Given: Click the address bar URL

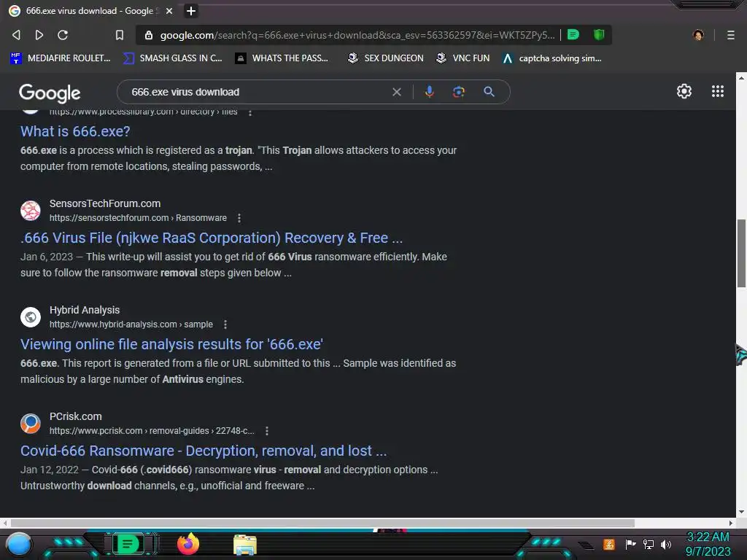Looking at the screenshot, I should coord(357,35).
